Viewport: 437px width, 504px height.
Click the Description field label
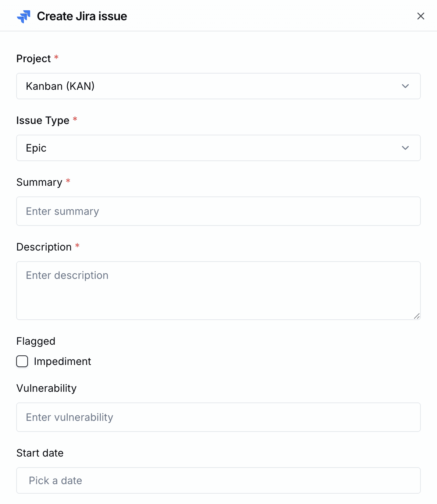point(44,247)
